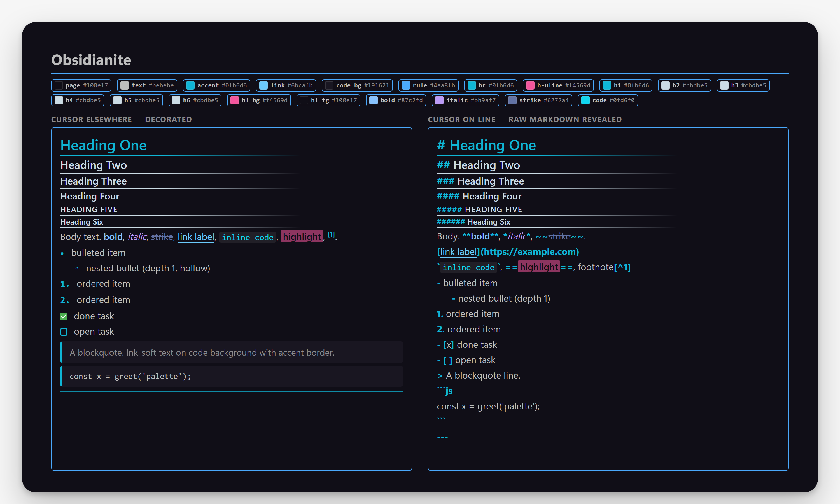Image resolution: width=840 pixels, height=504 pixels.
Task: Pick the rule #4aa8fb swatch chip
Action: click(x=428, y=85)
